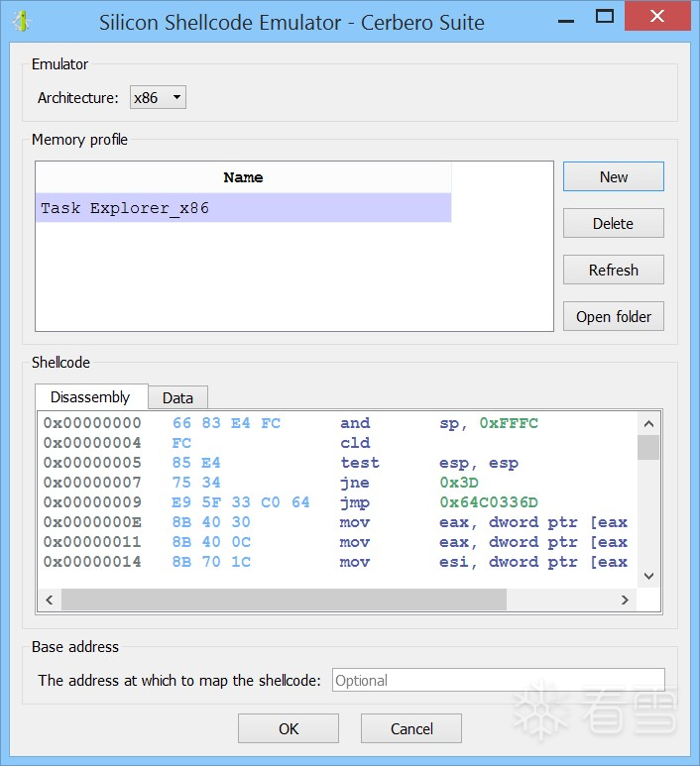Viewport: 700px width, 766px height.
Task: Click the Name column header
Action: [244, 177]
